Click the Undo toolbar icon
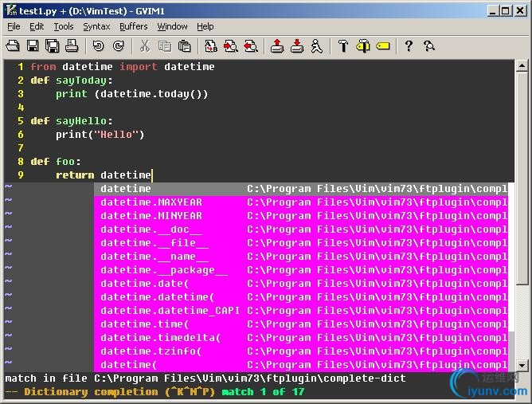This screenshot has height=404, width=532. pos(99,46)
